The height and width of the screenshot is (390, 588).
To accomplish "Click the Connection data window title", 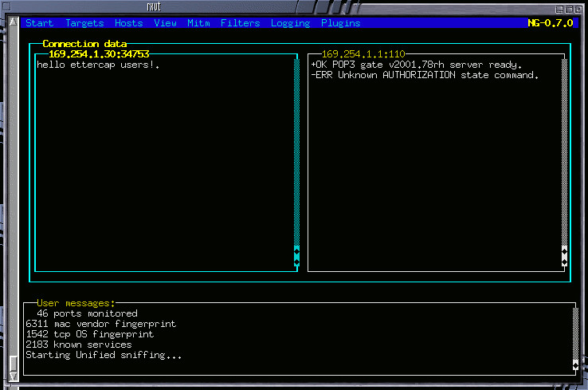I will pos(84,44).
